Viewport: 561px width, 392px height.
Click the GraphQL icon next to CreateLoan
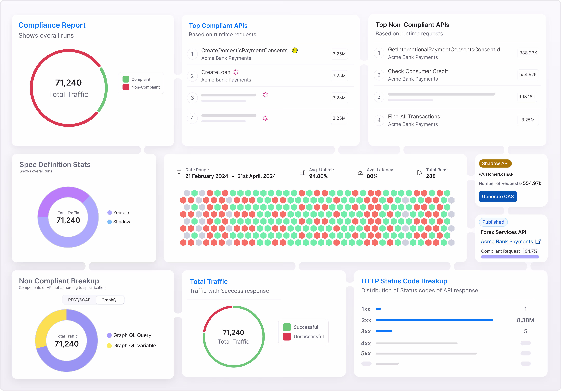[236, 72]
